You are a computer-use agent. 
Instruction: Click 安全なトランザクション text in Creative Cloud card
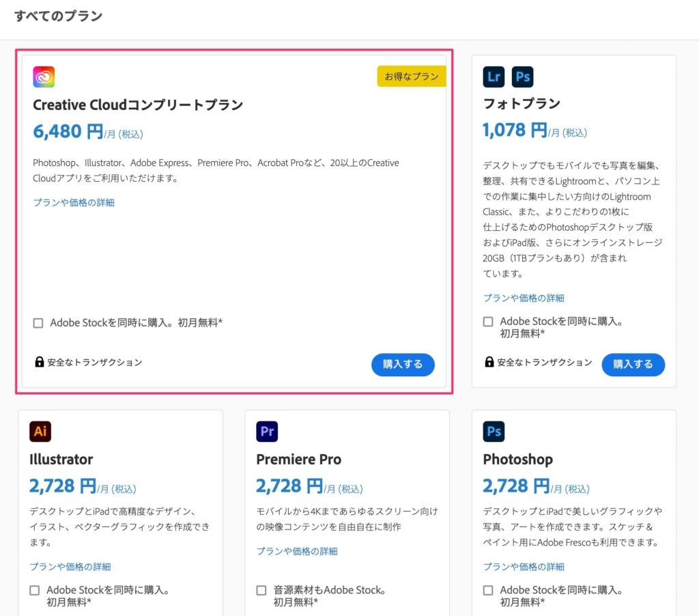[95, 362]
